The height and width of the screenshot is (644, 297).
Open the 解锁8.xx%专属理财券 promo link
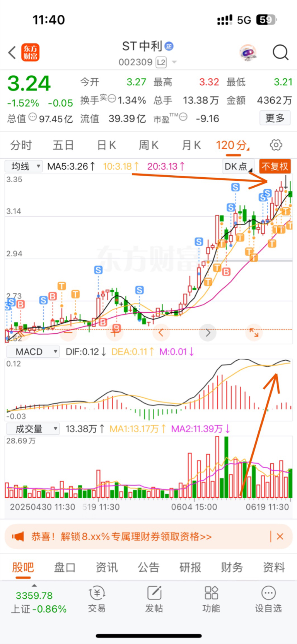(121, 536)
